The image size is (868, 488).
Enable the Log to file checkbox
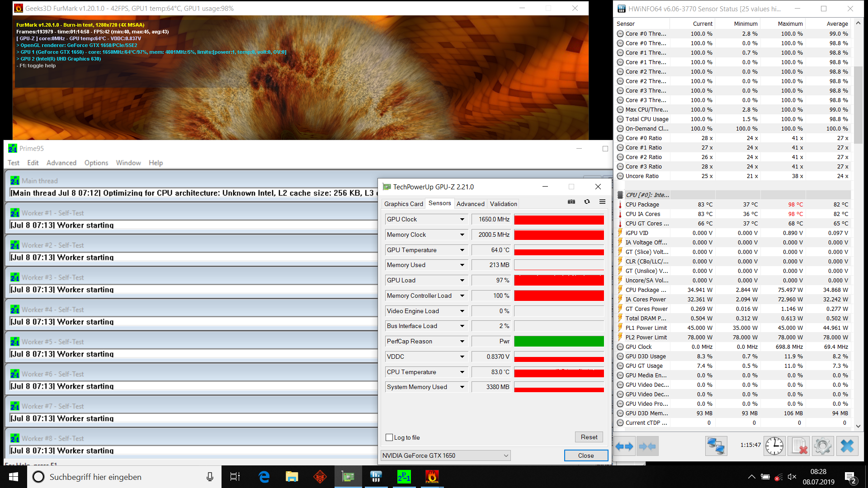[x=389, y=437]
